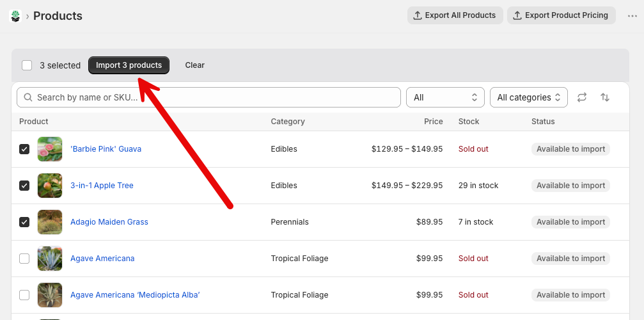Open the All categories dropdown
The height and width of the screenshot is (320, 644).
coord(529,97)
